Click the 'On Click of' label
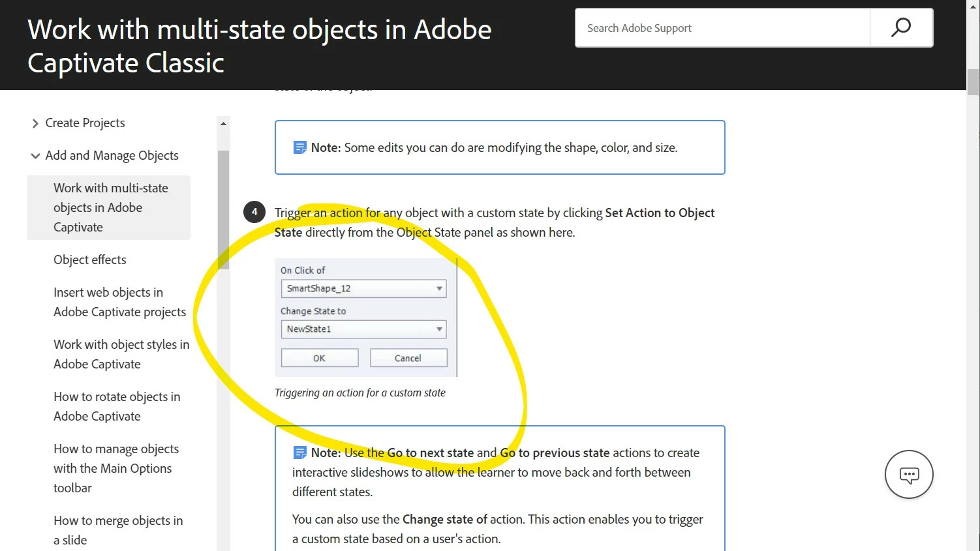This screenshot has height=551, width=980. [x=303, y=270]
